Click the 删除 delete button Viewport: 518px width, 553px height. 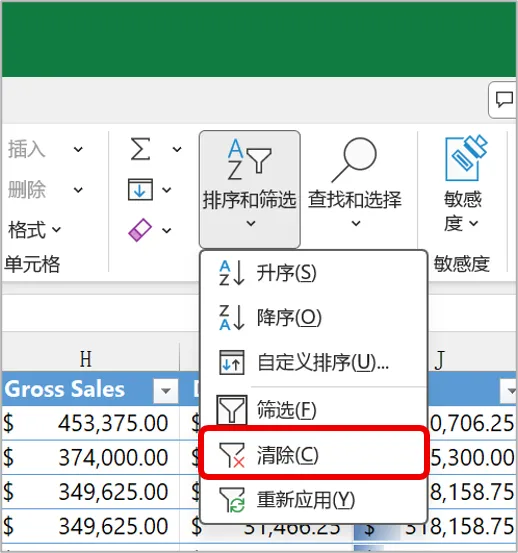[27, 190]
